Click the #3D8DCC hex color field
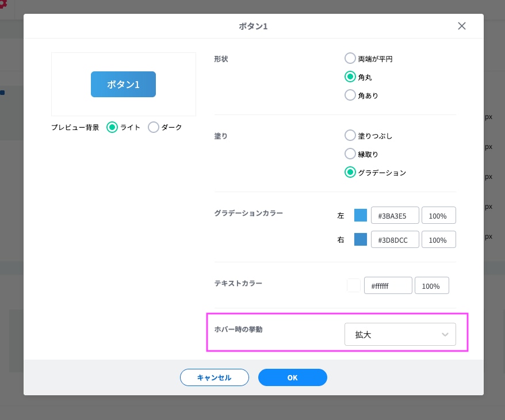The width and height of the screenshot is (505, 420). (x=395, y=240)
